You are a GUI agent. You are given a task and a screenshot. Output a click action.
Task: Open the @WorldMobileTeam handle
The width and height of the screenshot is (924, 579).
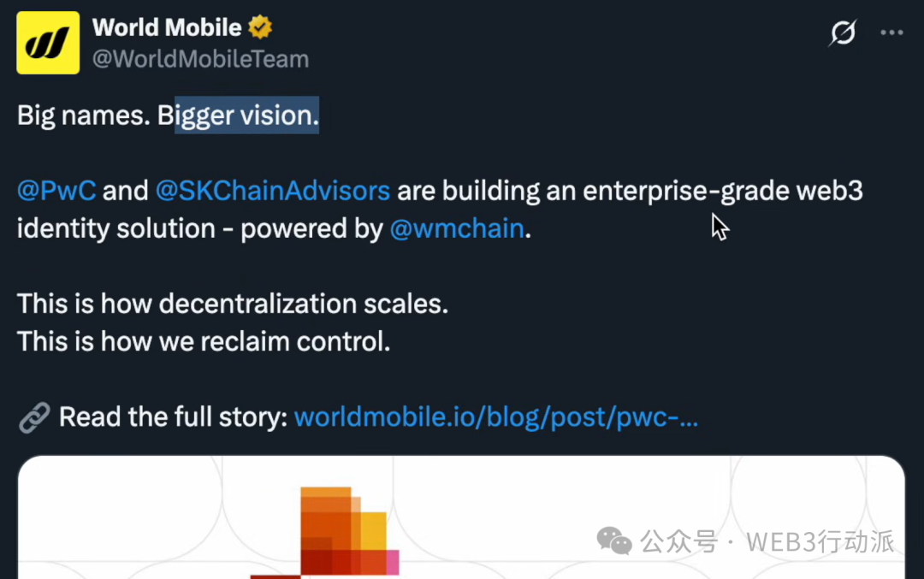coord(200,59)
